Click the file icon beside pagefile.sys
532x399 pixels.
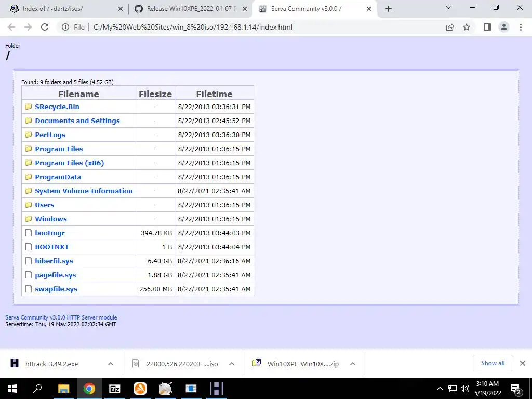[x=29, y=275]
